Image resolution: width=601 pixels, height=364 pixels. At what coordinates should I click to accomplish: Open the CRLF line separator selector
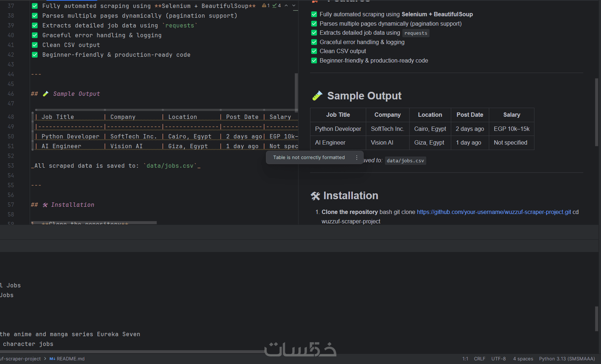point(480,359)
